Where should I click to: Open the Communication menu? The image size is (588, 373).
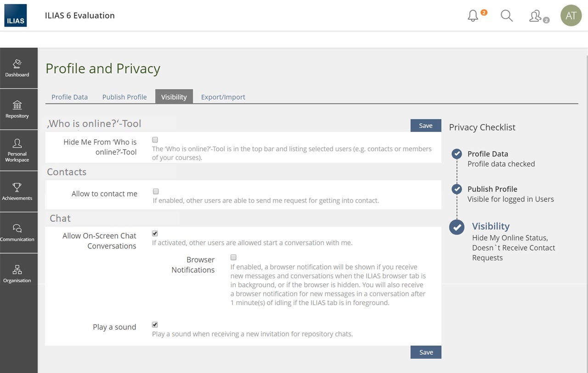coord(17,232)
